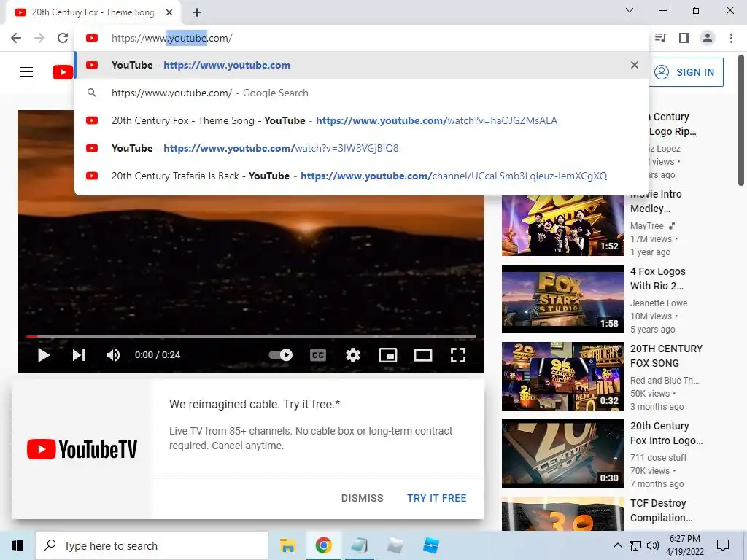
Task: Go back with browser back arrow
Action: pyautogui.click(x=16, y=38)
